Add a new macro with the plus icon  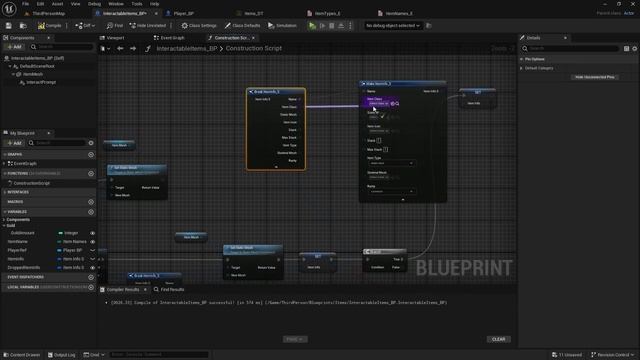[91, 202]
